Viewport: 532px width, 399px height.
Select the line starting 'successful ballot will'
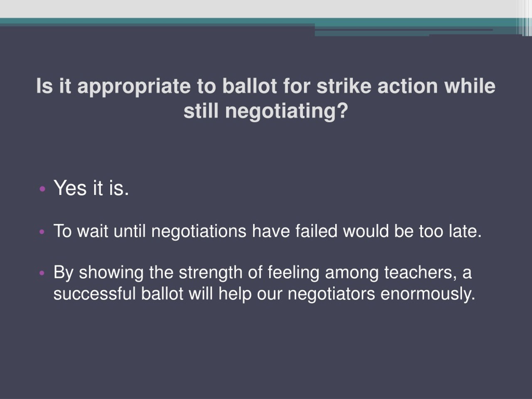[x=264, y=294]
